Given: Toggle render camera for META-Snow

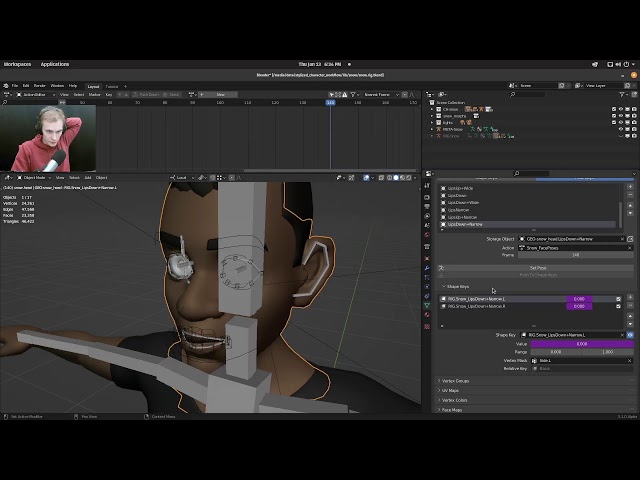Looking at the screenshot, I should 634,129.
